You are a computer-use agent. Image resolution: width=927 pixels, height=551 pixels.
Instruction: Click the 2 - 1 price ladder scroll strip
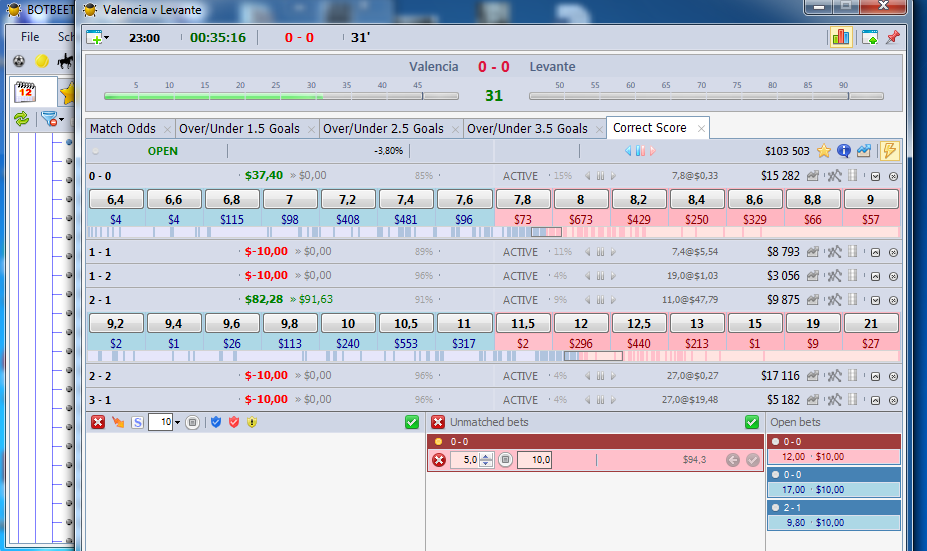click(x=493, y=356)
